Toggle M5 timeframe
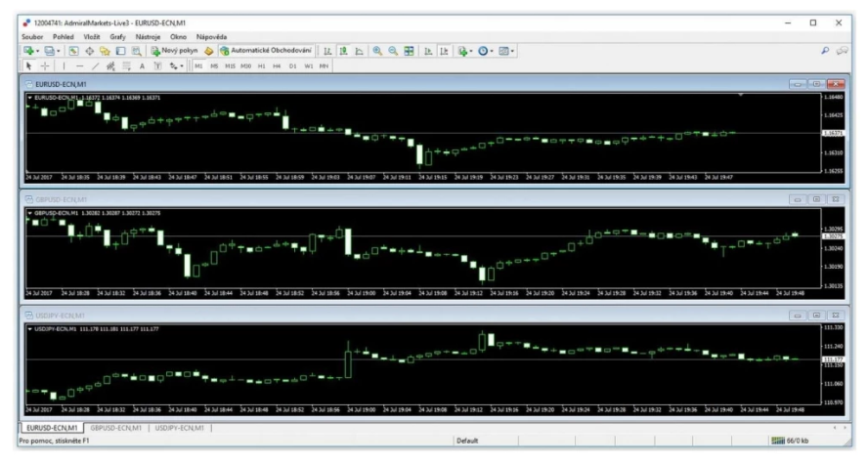 point(214,65)
